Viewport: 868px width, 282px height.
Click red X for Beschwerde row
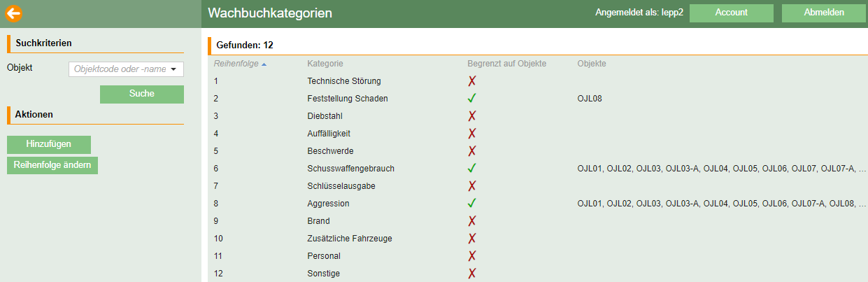(472, 151)
